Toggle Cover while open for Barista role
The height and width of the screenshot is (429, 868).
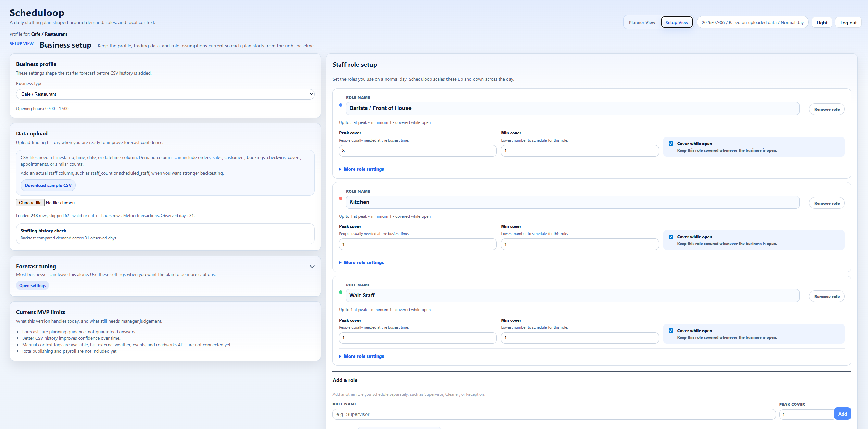671,144
